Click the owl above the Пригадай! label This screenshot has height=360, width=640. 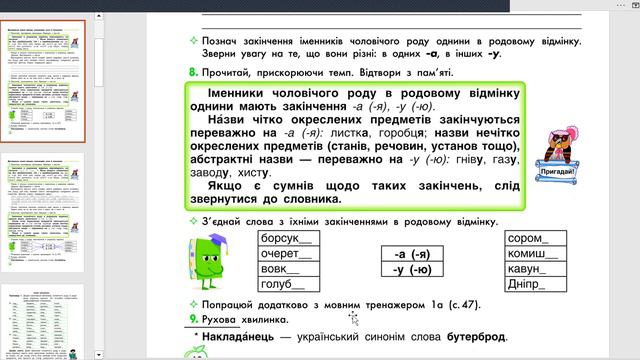click(x=561, y=144)
